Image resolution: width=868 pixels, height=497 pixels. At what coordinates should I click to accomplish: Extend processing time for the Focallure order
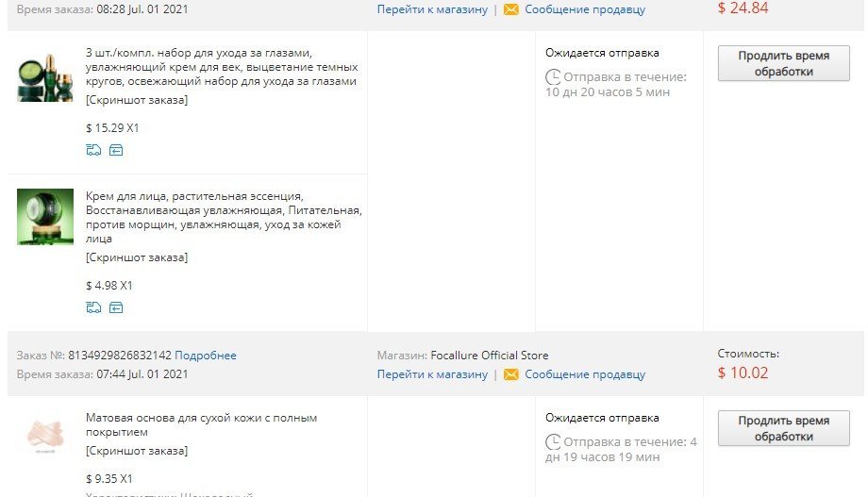point(783,428)
